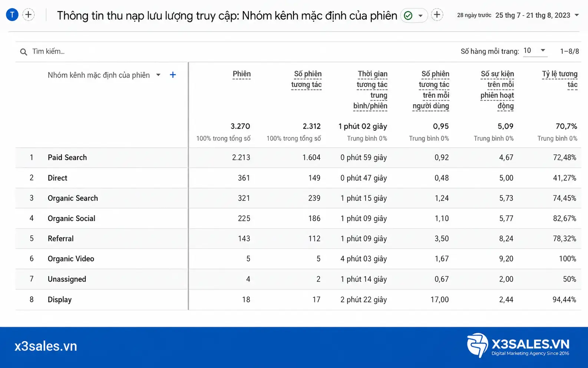Expand the Nhóm kênh mặc định của phiên dimension dropdown
This screenshot has width=588, height=368.
(158, 75)
